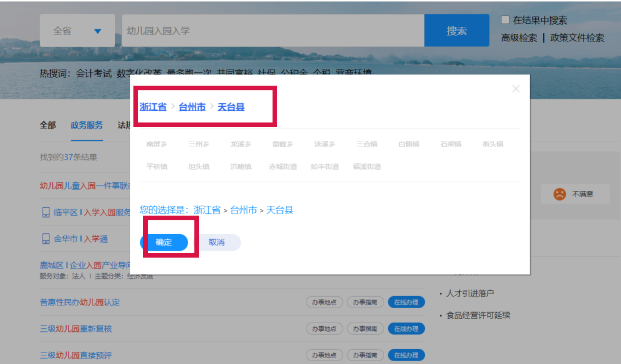This screenshot has height=364, width=621.
Task: Click the search box containing 幼儿园入园入学
Action: tap(273, 31)
